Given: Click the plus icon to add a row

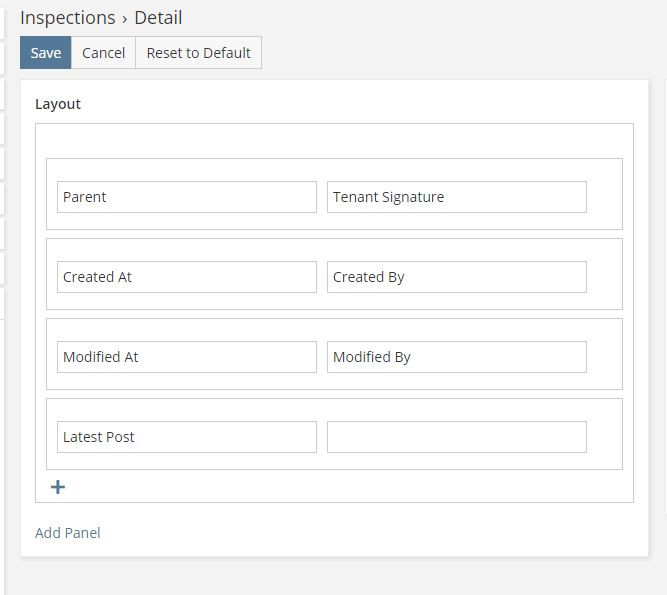Looking at the screenshot, I should [x=58, y=487].
